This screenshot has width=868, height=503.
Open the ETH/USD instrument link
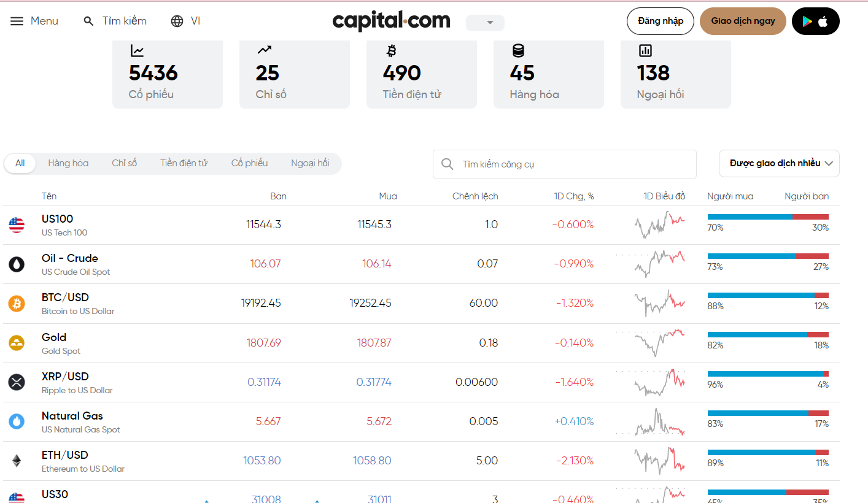click(65, 455)
